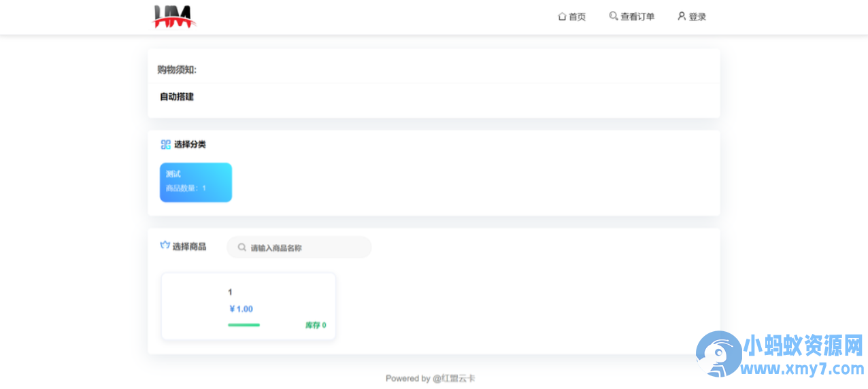Click the HM logo in header

pyautogui.click(x=174, y=16)
